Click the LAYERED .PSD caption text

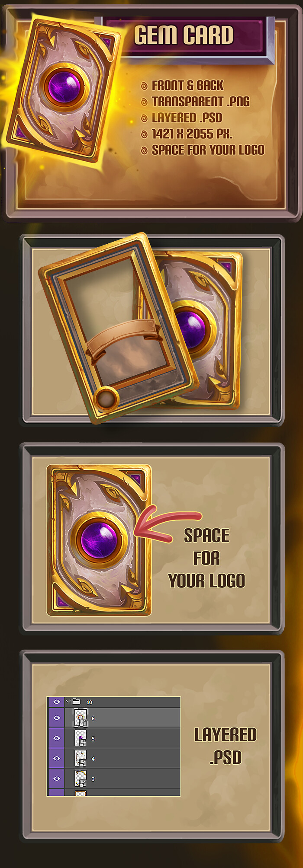[x=226, y=746]
